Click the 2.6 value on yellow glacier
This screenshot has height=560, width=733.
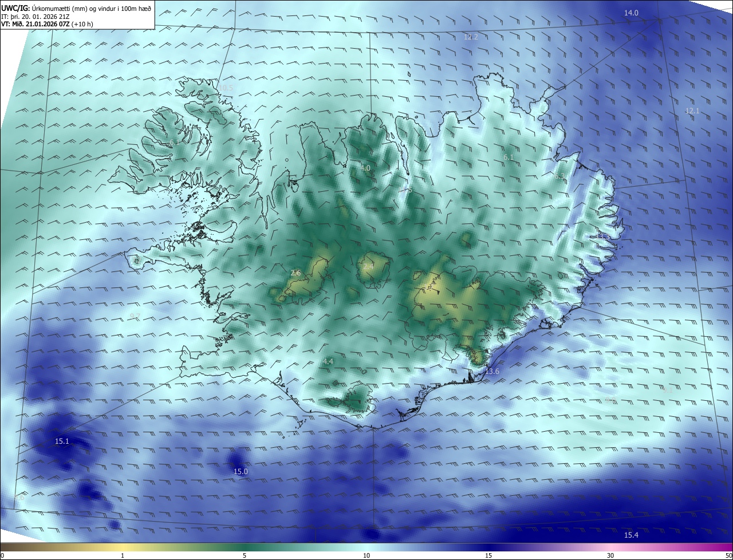tap(295, 273)
